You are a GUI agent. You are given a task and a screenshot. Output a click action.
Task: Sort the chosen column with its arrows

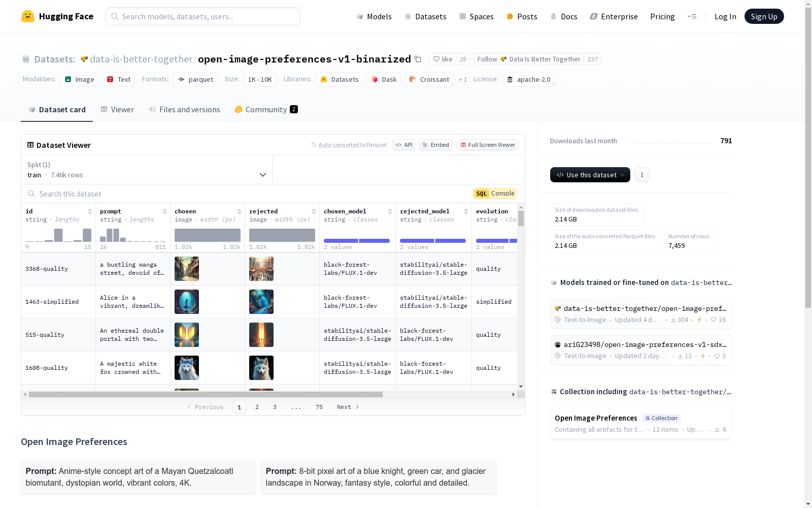pyautogui.click(x=239, y=211)
